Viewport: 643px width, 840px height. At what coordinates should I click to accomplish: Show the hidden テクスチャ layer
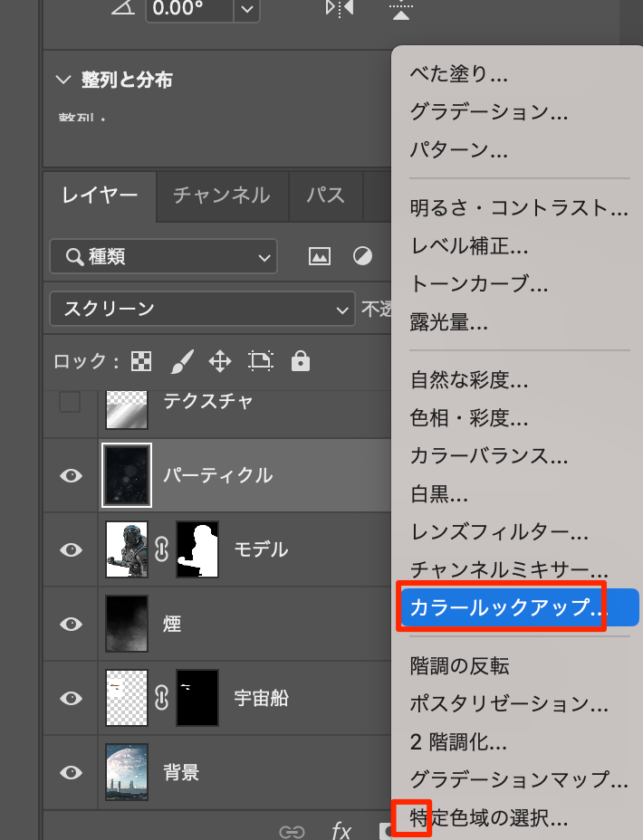70,402
